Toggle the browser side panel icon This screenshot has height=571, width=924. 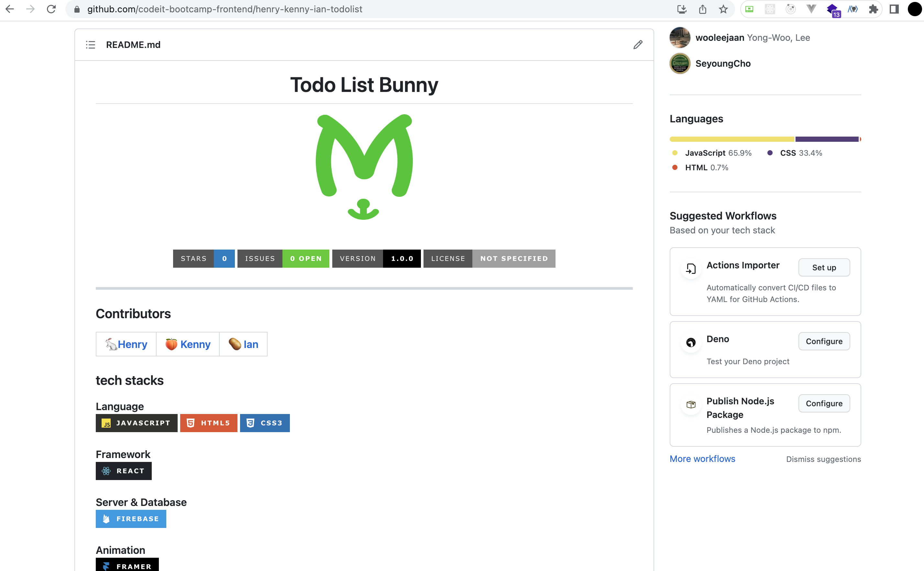[894, 9]
